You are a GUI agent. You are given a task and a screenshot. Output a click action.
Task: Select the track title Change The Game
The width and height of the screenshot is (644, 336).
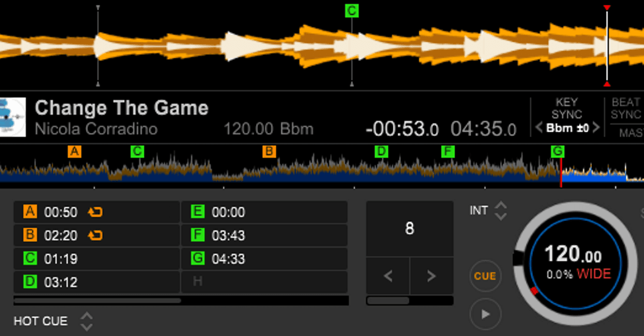pyautogui.click(x=122, y=107)
